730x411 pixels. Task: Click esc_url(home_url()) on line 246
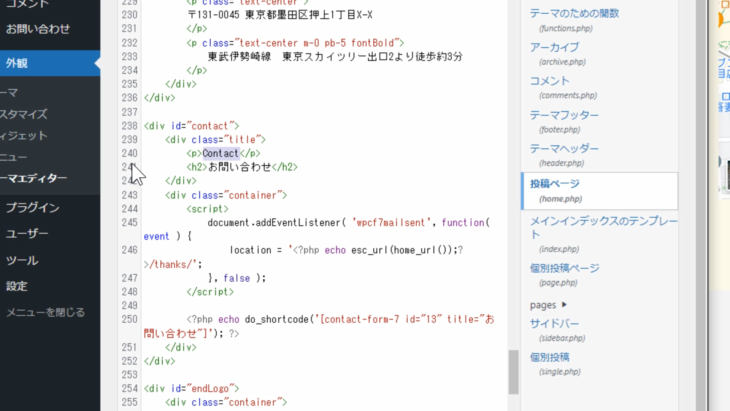pyautogui.click(x=403, y=250)
